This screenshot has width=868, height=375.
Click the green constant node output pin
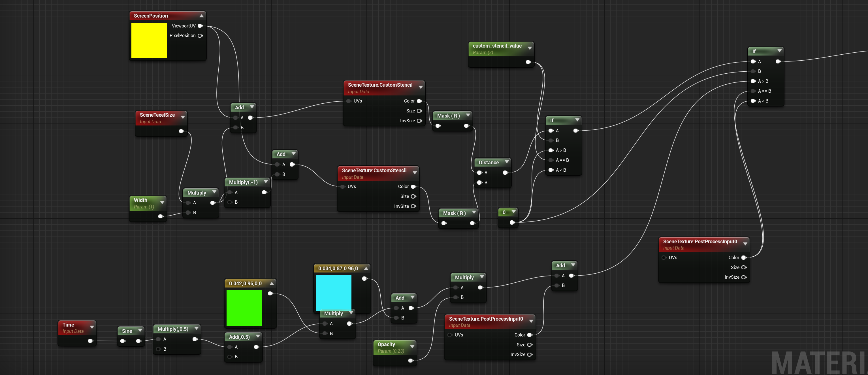tap(270, 294)
